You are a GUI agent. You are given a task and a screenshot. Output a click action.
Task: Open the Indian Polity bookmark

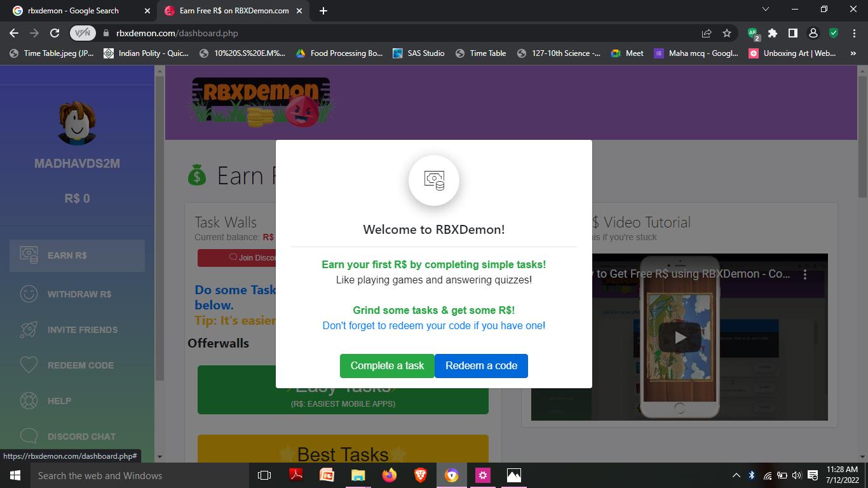(x=146, y=53)
